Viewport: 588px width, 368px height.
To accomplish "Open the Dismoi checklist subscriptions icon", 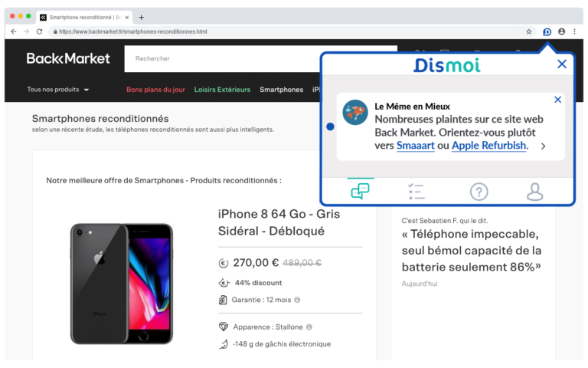I will click(x=416, y=192).
